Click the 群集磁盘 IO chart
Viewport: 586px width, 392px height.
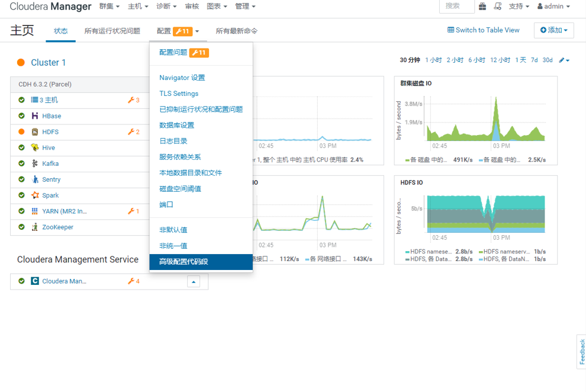tap(476, 121)
